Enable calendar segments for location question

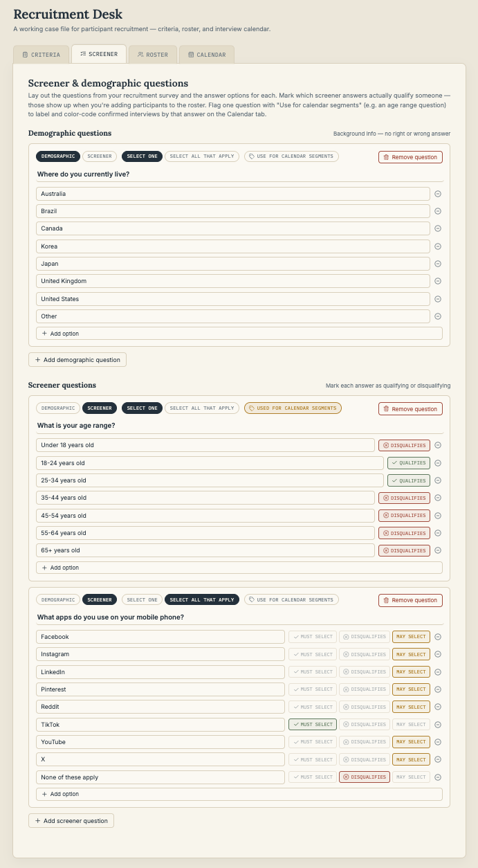(291, 156)
